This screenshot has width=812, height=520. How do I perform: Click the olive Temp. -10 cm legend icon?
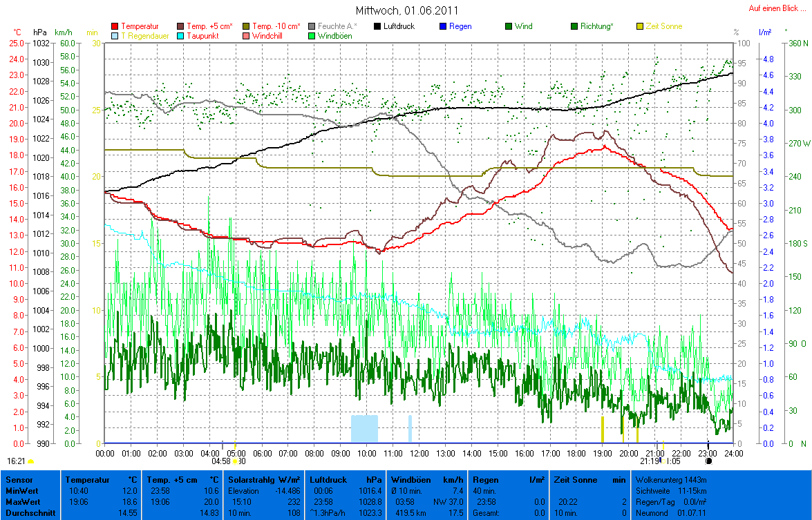coord(246,26)
